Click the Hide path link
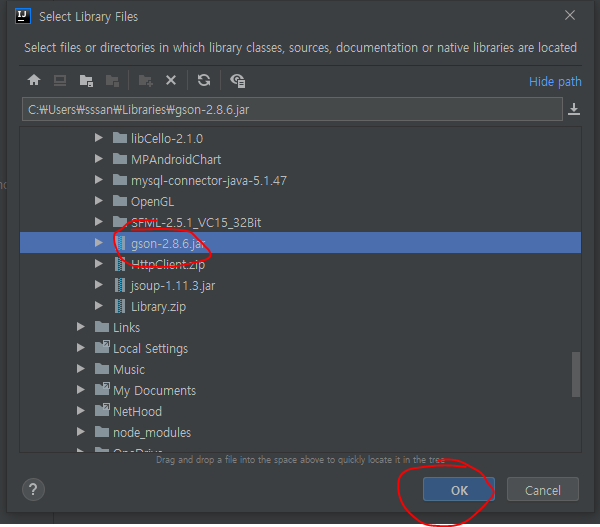 coord(555,82)
